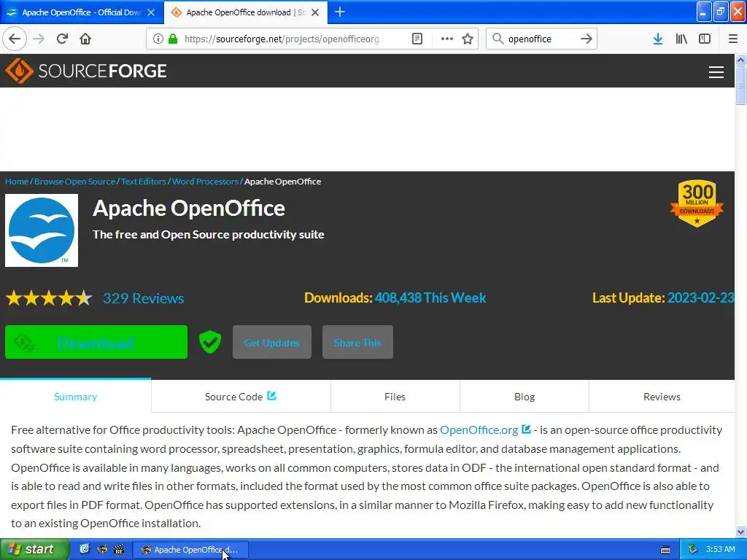Bookmark this page with the star
The width and height of the screenshot is (747, 560).
tap(468, 39)
